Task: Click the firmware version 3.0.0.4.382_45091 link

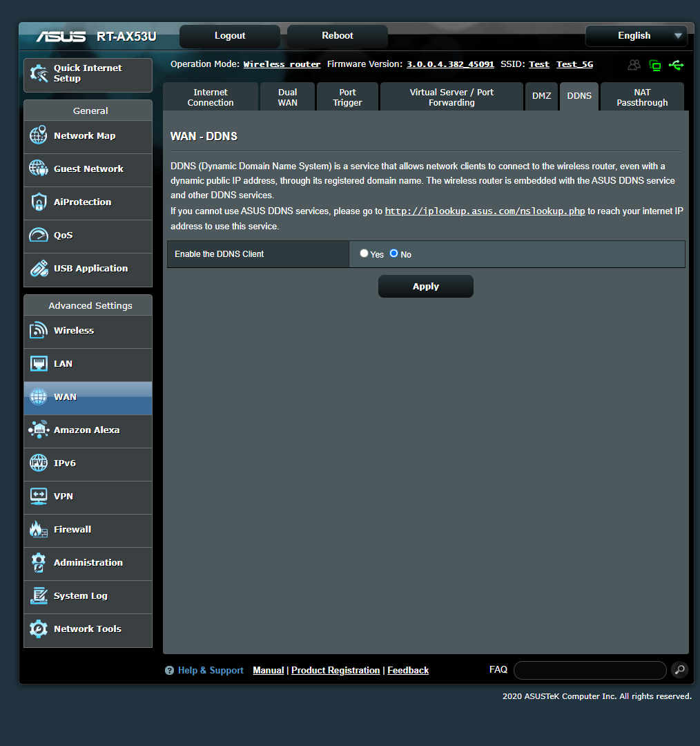Action: coord(450,64)
